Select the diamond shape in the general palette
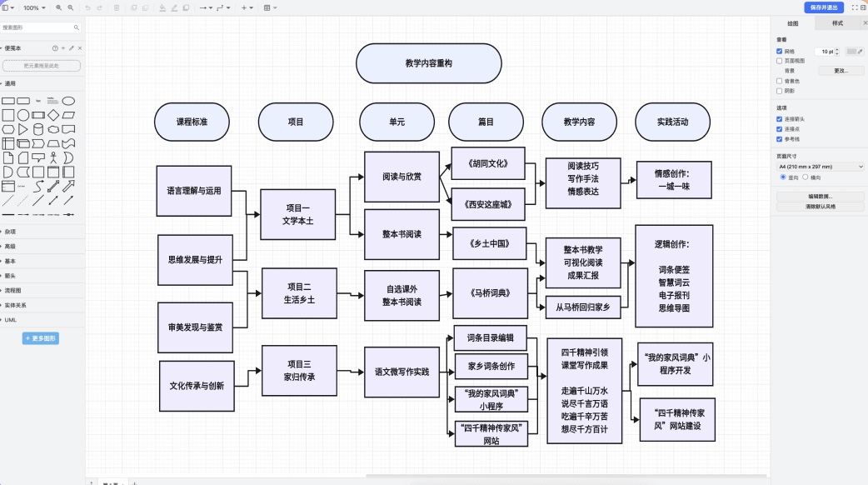The image size is (868, 485). 53,115
